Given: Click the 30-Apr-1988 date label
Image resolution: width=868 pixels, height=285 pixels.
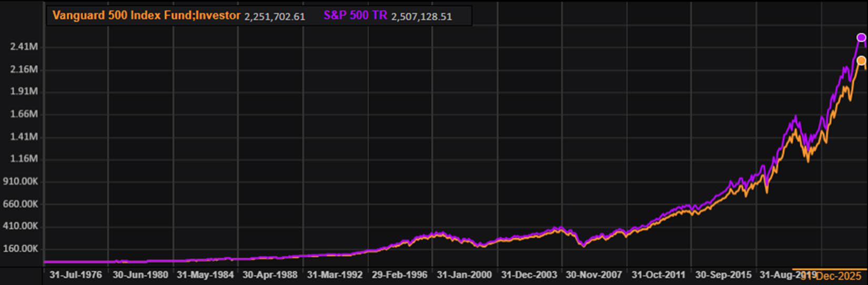Looking at the screenshot, I should [270, 274].
